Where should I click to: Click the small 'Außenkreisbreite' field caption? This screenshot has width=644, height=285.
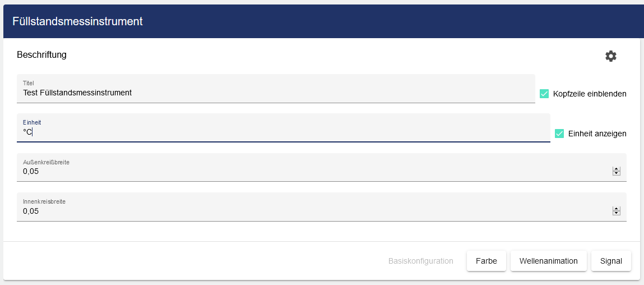coord(46,162)
